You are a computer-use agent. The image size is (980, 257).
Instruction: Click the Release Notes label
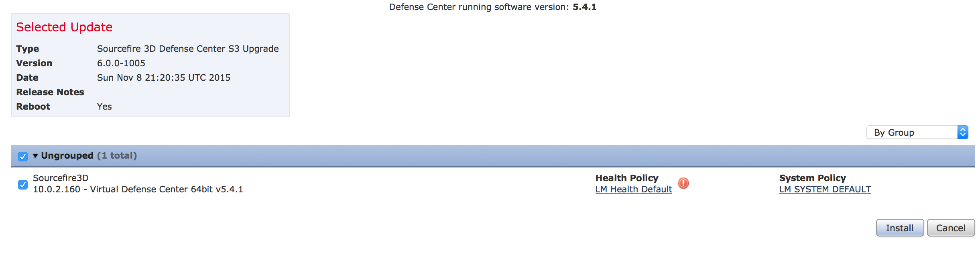pos(50,92)
